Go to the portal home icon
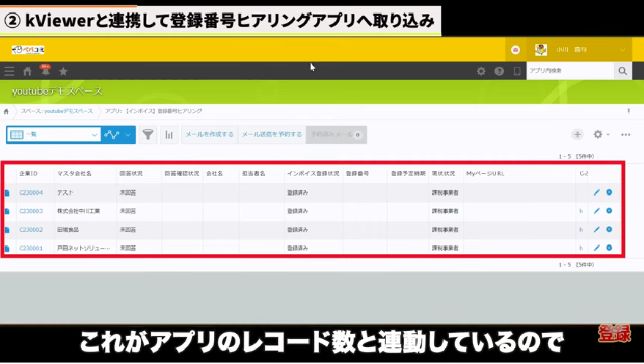The image size is (644, 364). pyautogui.click(x=27, y=71)
